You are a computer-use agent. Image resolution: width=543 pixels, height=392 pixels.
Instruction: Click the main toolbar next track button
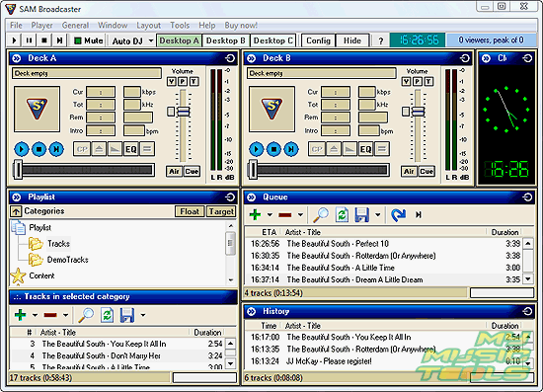click(x=59, y=40)
